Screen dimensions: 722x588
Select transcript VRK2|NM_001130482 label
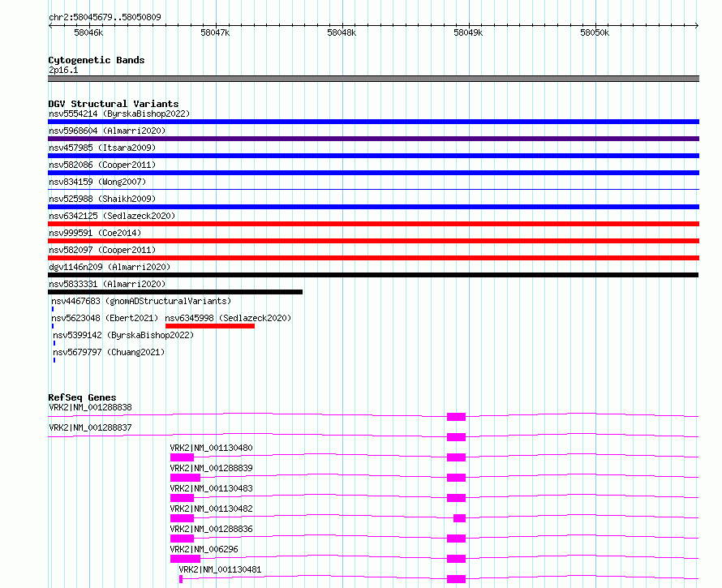[212, 509]
